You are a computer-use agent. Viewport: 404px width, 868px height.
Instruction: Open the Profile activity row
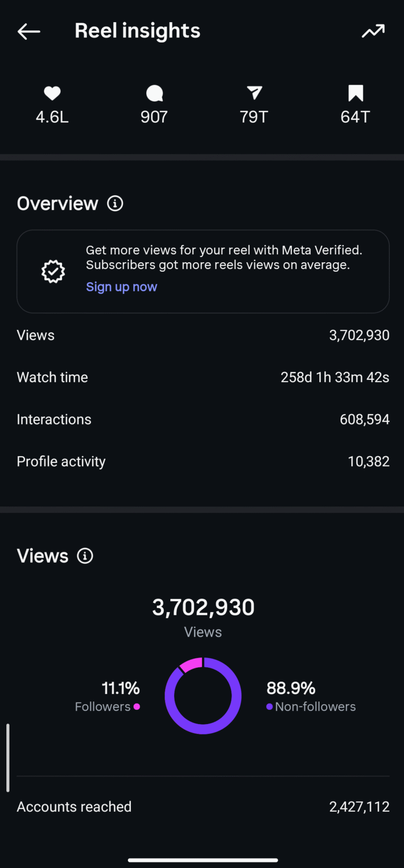(203, 461)
